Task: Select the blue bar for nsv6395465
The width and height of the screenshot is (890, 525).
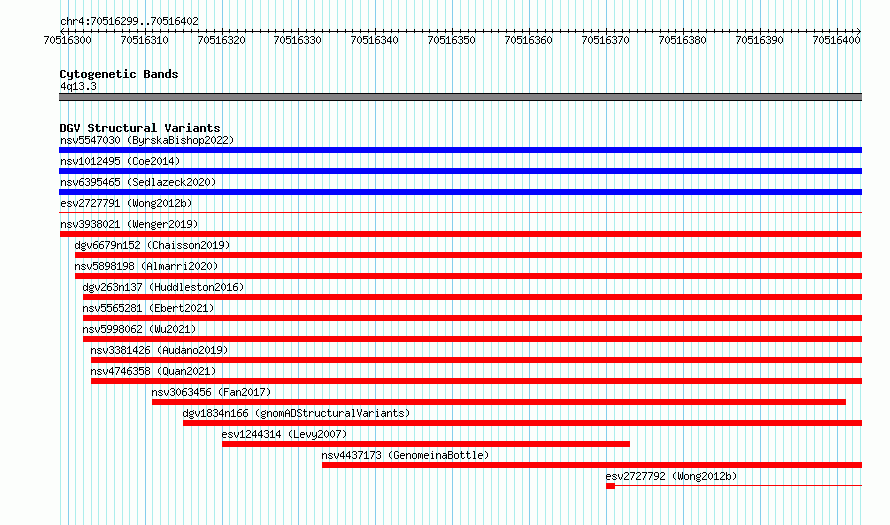Action: coord(460,192)
